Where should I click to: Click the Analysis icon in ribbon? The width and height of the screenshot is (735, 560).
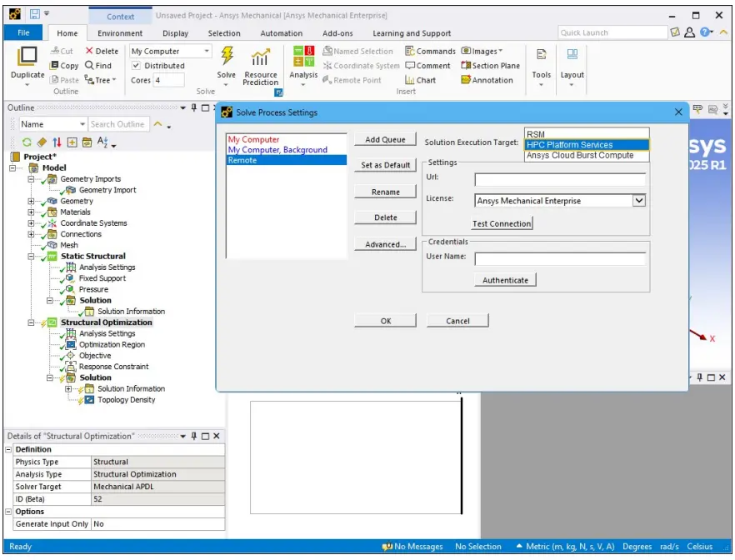pos(303,56)
